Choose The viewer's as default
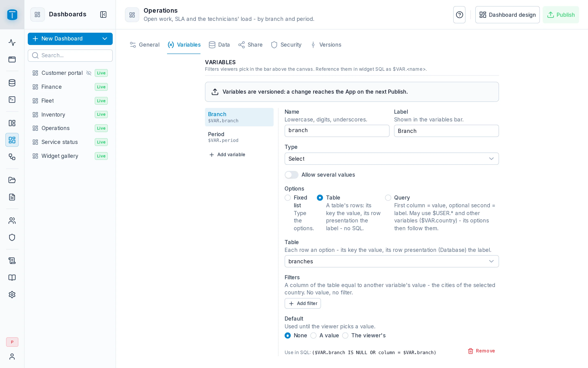Image resolution: width=588 pixels, height=368 pixels. click(345, 335)
